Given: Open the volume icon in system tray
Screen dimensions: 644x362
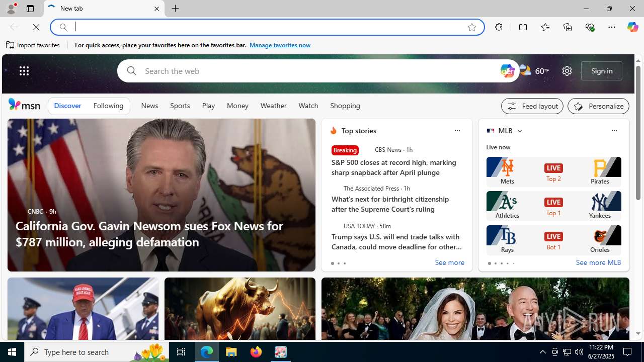Looking at the screenshot, I should point(579,352).
